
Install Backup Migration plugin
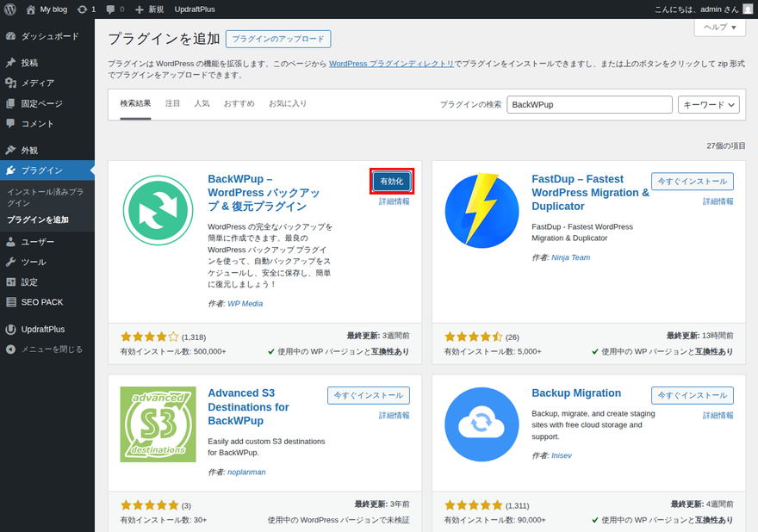693,395
